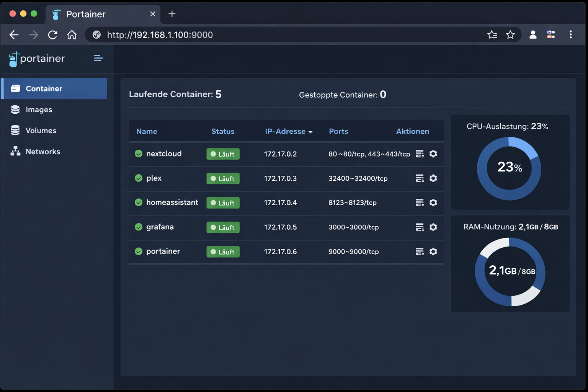Viewport: 588px width, 392px height.
Task: Click the CPU-Auslastung donut chart
Action: [x=509, y=168]
